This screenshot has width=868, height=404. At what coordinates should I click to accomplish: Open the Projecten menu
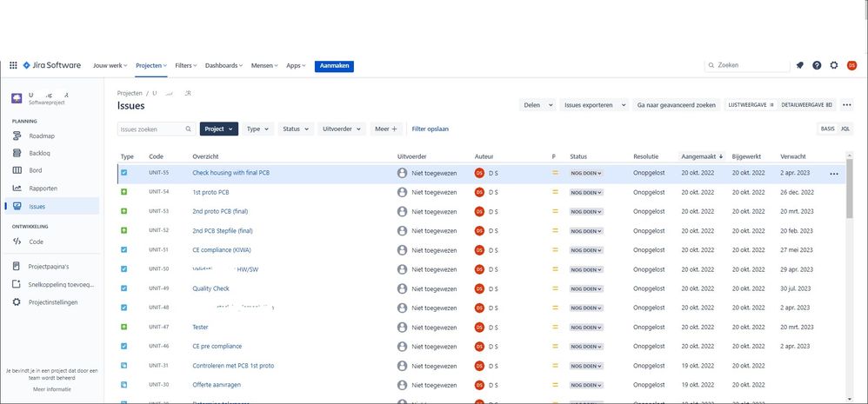point(151,65)
